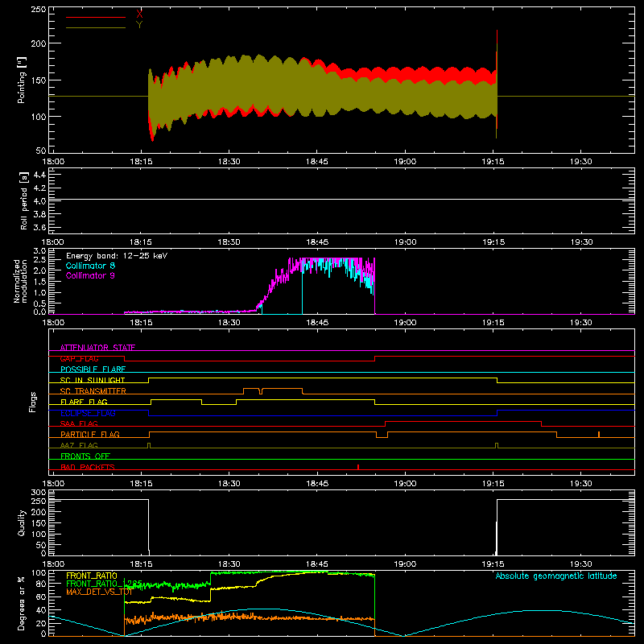The width and height of the screenshot is (644, 644).
Task: Click the 19:00 tick under modulation plot
Action: click(405, 323)
